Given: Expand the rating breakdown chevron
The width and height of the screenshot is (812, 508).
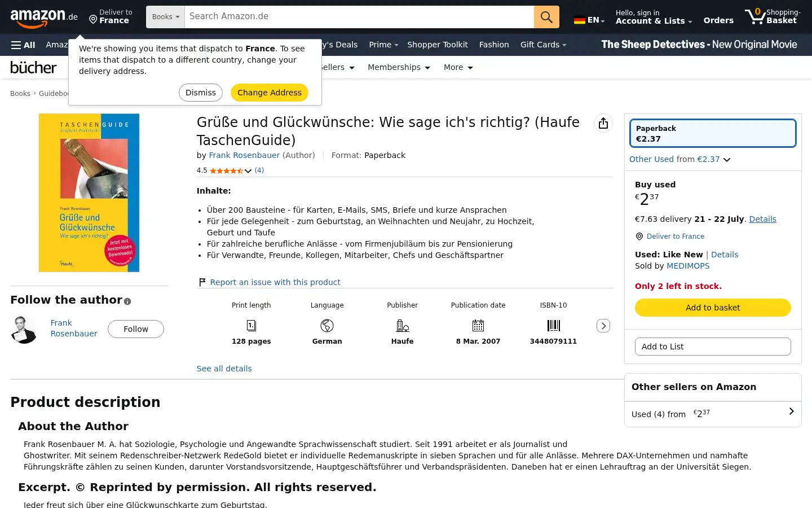Looking at the screenshot, I should tap(248, 171).
